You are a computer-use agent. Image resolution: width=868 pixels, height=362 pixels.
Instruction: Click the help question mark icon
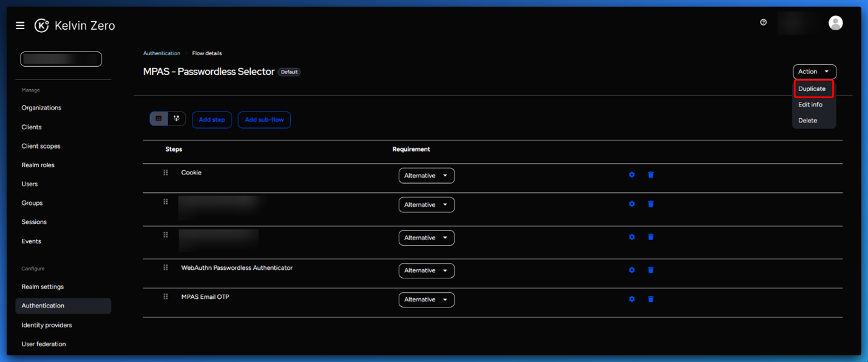coord(763,22)
